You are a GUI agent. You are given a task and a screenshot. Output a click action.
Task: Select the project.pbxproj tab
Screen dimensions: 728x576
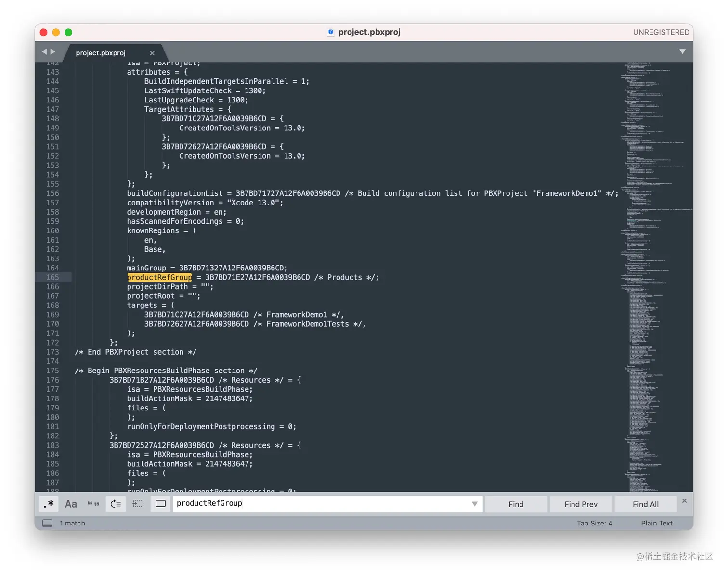click(x=100, y=53)
